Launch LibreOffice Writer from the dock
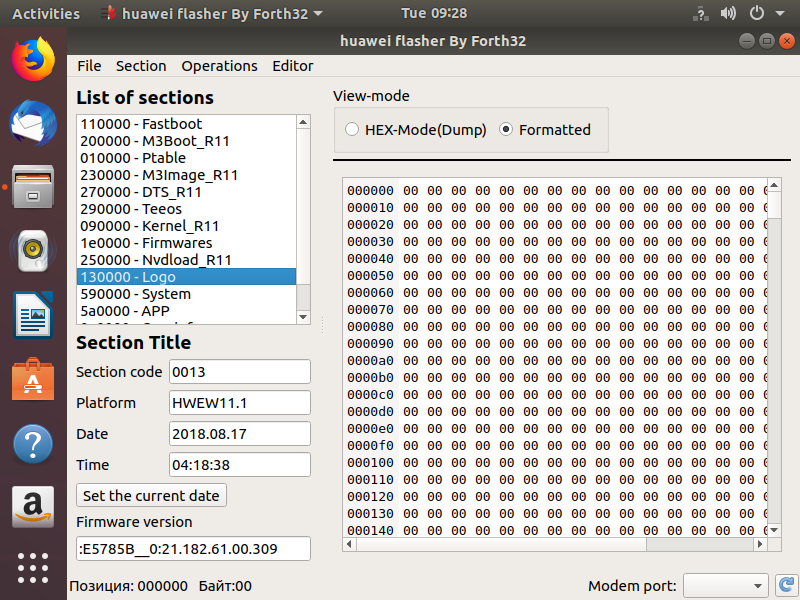The width and height of the screenshot is (800, 600). pyautogui.click(x=33, y=315)
